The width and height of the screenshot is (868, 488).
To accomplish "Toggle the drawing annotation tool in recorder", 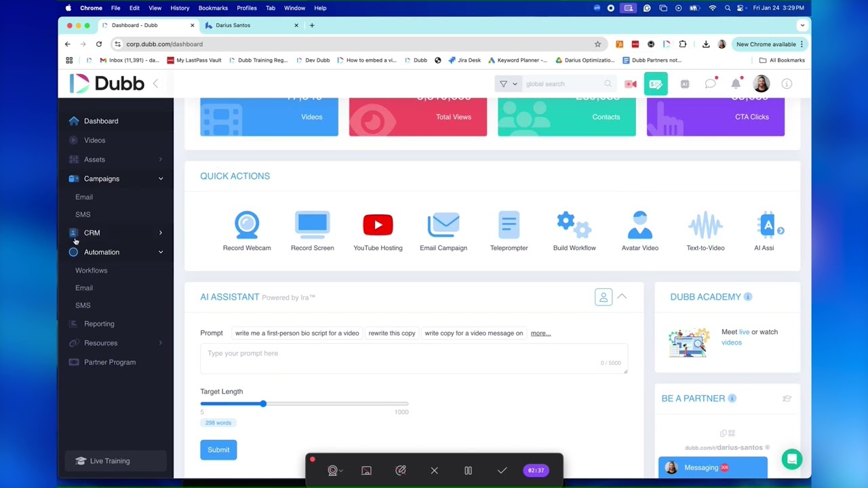I will [400, 470].
